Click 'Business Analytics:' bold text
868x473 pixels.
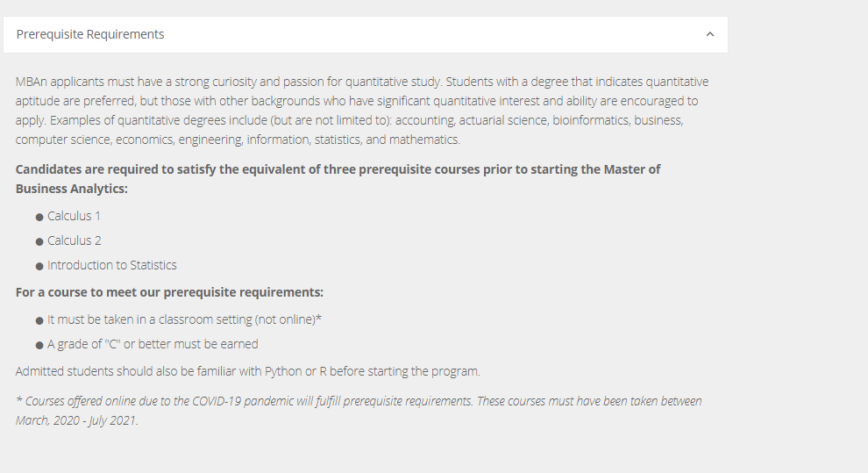(x=71, y=189)
